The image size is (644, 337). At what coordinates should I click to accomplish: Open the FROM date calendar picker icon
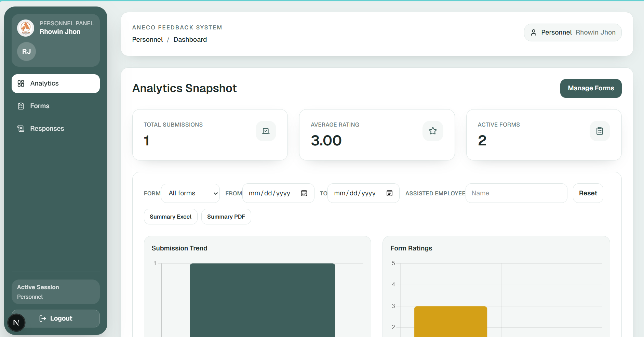[x=304, y=193]
